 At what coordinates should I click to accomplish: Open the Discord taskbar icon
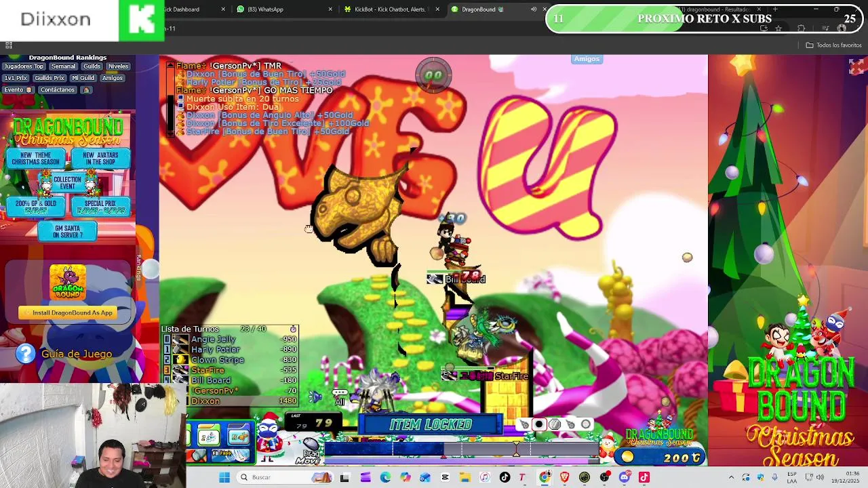[625, 477]
